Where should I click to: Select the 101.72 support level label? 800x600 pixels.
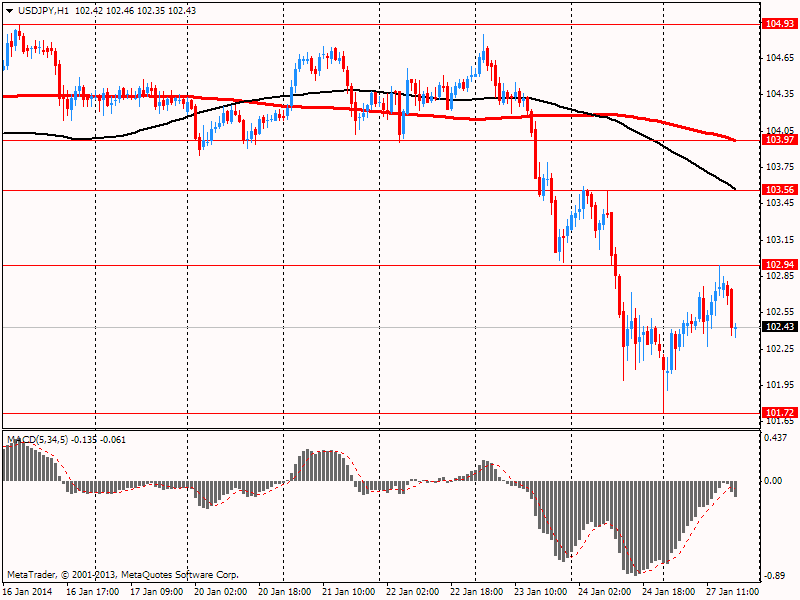click(x=780, y=412)
